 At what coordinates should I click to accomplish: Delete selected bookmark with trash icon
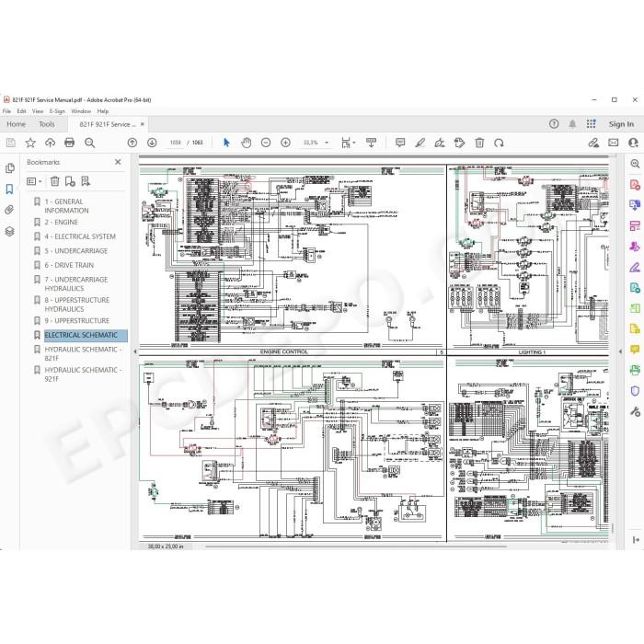(54, 181)
